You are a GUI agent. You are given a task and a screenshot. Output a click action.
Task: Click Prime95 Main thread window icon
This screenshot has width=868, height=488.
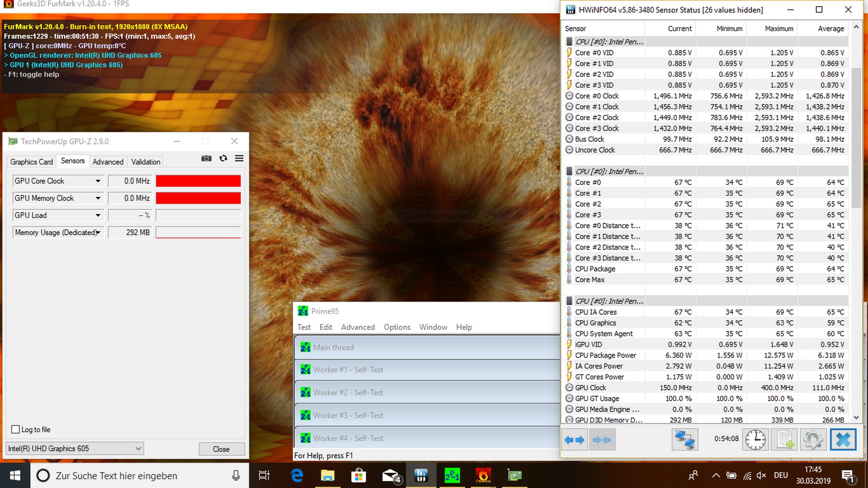coord(305,347)
